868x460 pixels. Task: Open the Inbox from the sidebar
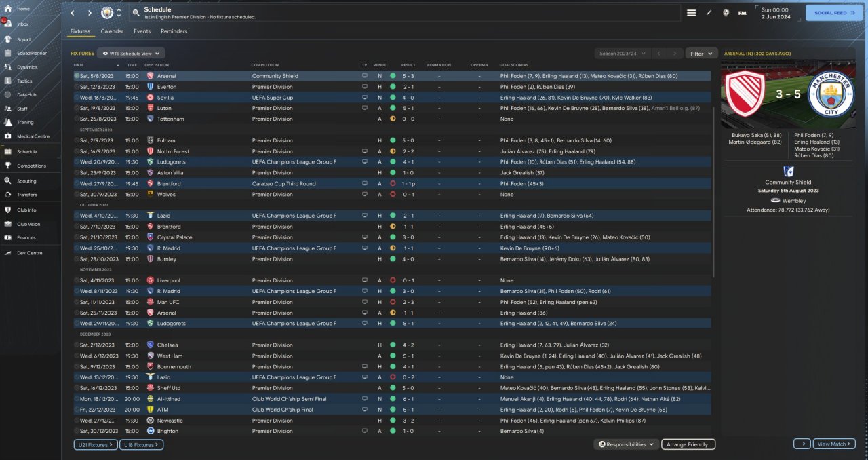23,24
